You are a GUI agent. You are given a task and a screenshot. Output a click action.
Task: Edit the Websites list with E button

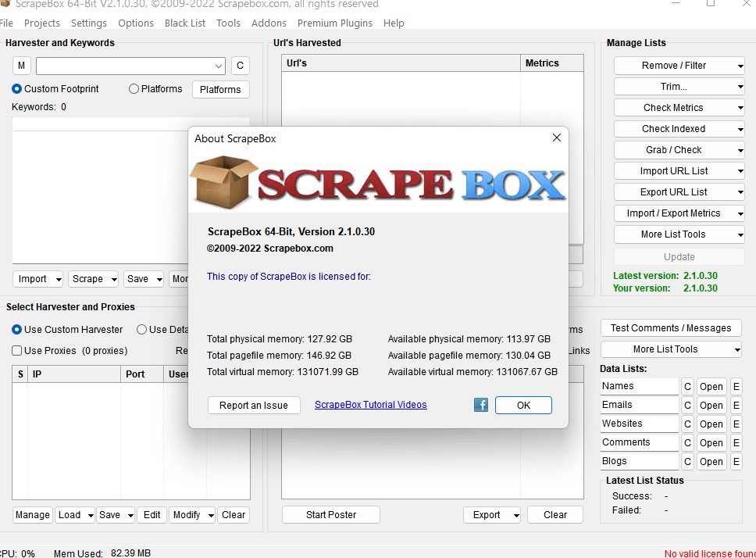[736, 424]
